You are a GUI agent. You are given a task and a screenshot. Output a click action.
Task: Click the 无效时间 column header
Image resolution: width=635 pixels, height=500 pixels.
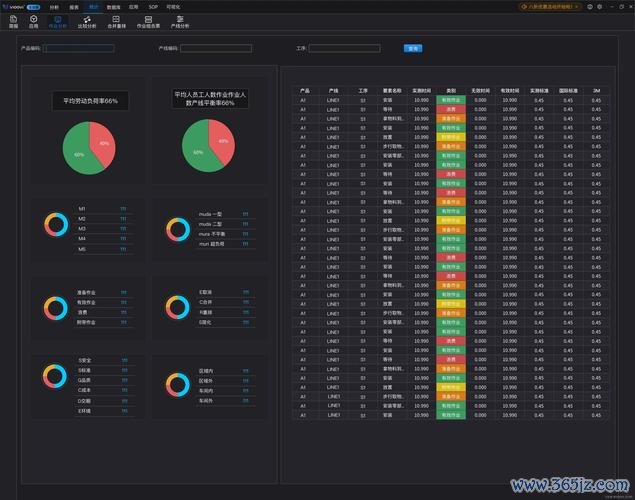pos(480,91)
